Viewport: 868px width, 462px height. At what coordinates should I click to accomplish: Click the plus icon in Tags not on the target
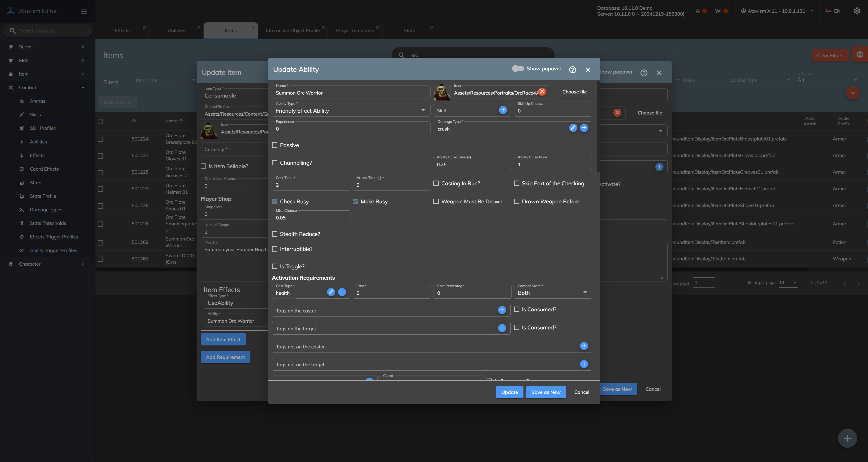[x=584, y=364]
